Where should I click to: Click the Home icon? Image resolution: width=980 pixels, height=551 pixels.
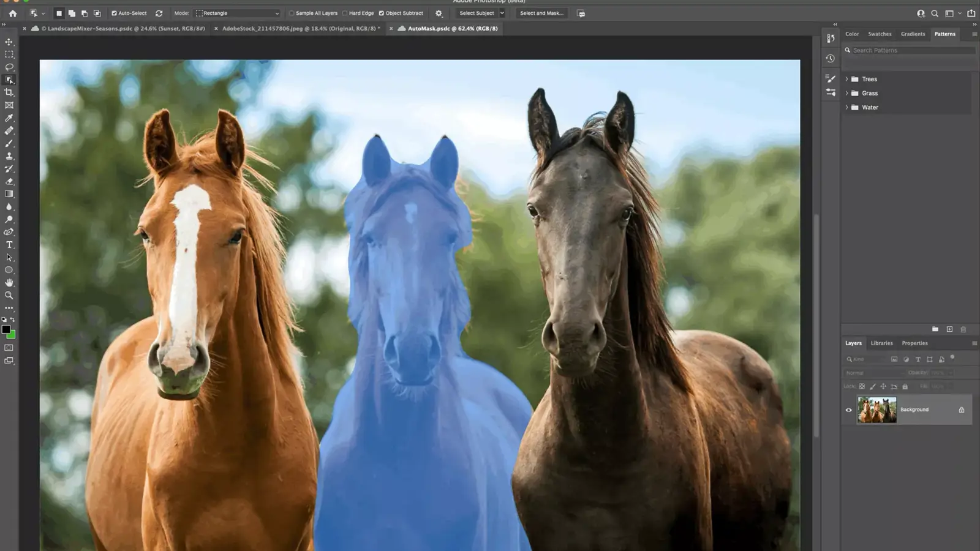pos(13,13)
